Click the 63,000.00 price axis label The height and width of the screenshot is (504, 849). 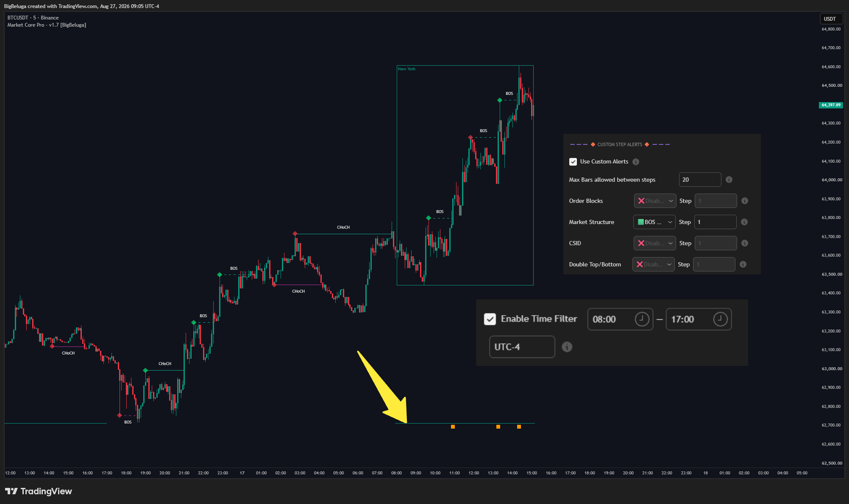[x=831, y=369]
